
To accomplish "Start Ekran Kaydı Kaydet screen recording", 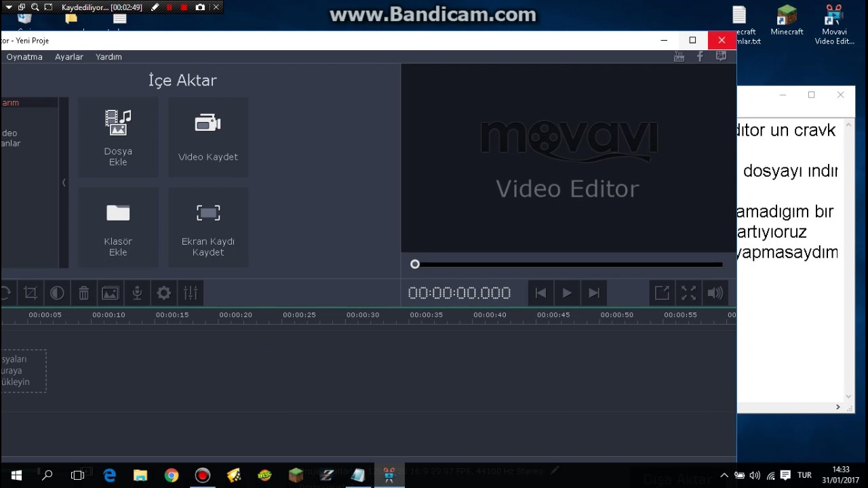I will pos(208,227).
